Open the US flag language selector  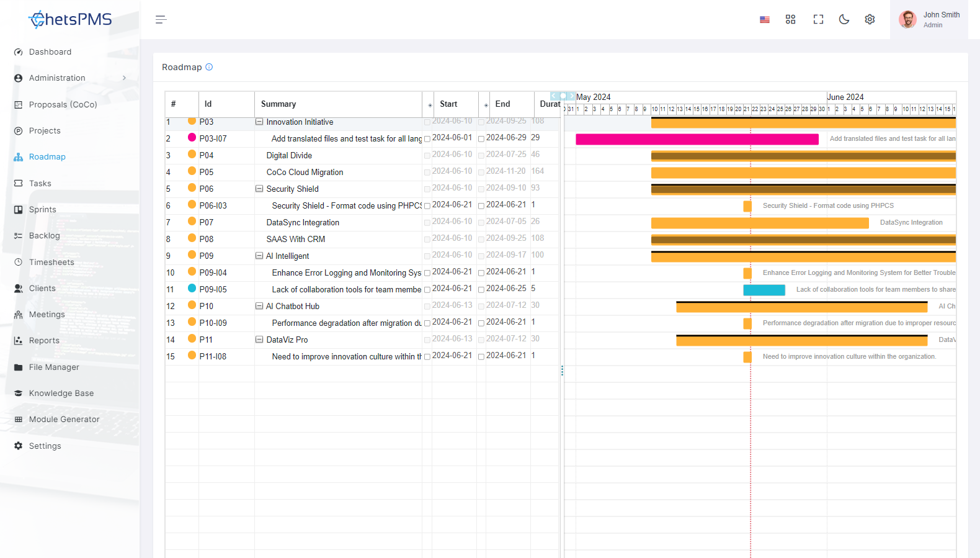765,20
